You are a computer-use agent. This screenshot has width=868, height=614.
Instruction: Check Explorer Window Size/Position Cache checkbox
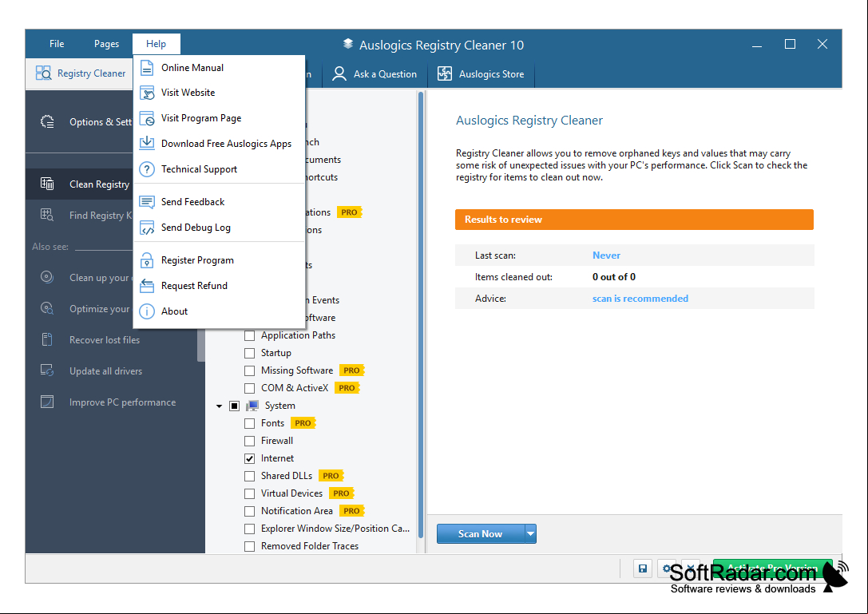pos(250,529)
